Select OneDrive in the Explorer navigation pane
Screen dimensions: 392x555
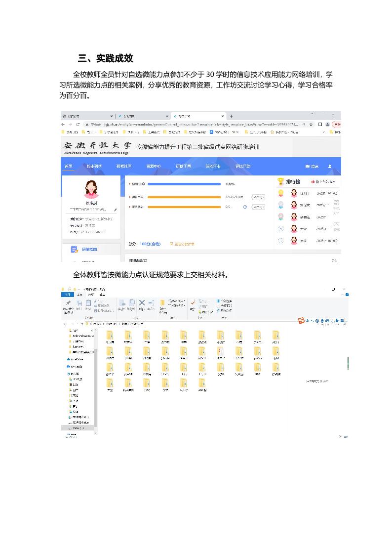click(76, 359)
